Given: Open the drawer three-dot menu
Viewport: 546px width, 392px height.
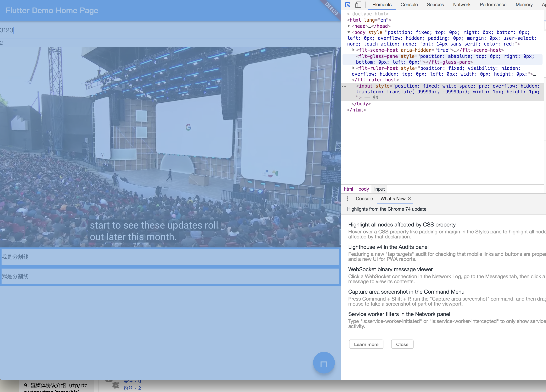Looking at the screenshot, I should coord(347,199).
